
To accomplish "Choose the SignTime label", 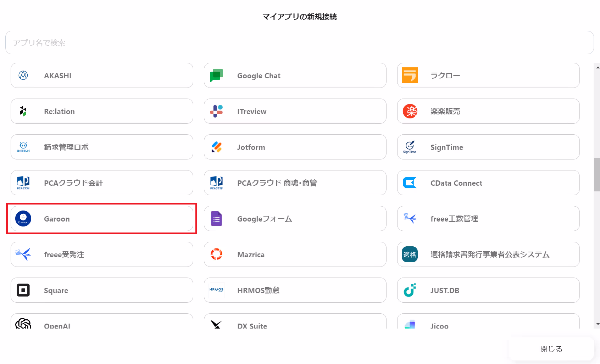I will (x=447, y=147).
